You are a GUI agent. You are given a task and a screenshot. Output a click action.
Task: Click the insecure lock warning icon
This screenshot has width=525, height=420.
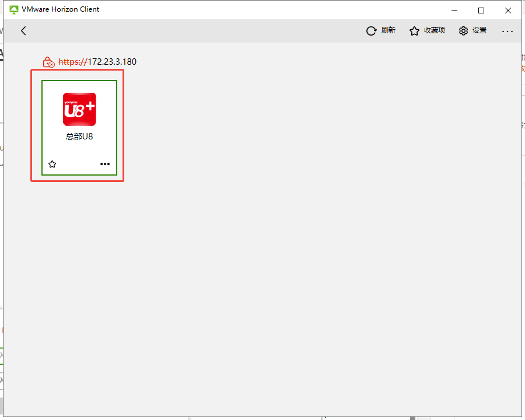coord(48,62)
